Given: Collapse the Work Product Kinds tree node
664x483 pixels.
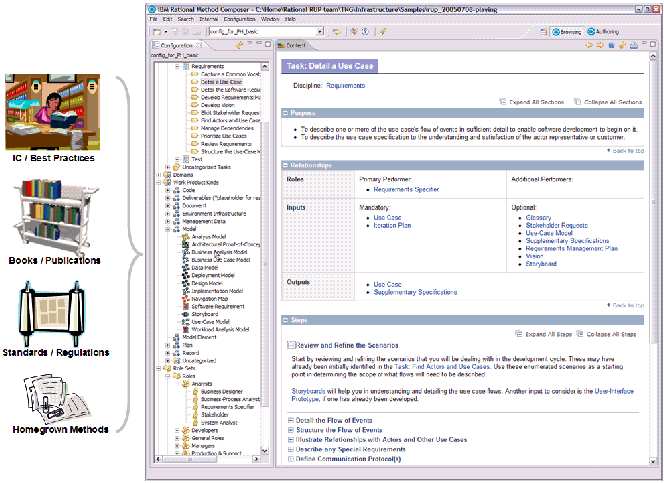Looking at the screenshot, I should tap(159, 182).
